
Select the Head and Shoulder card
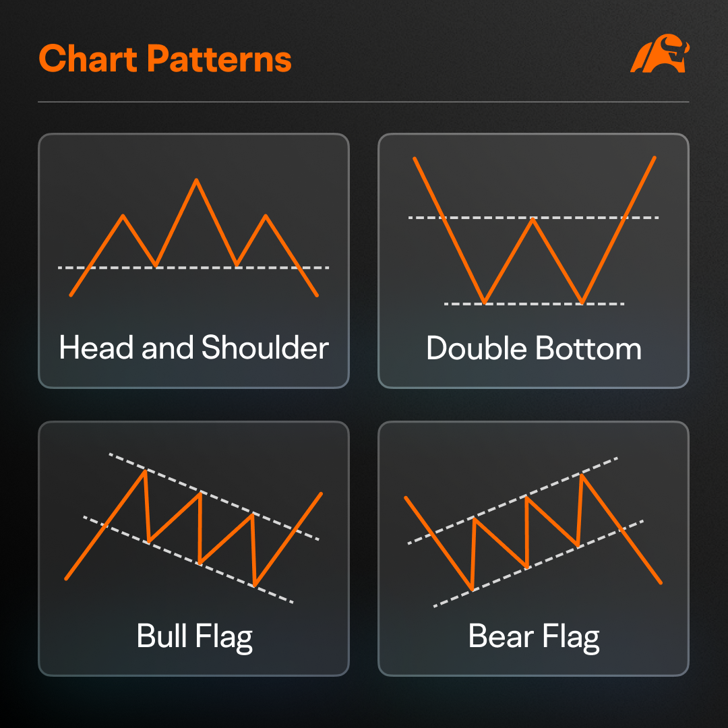tap(193, 261)
